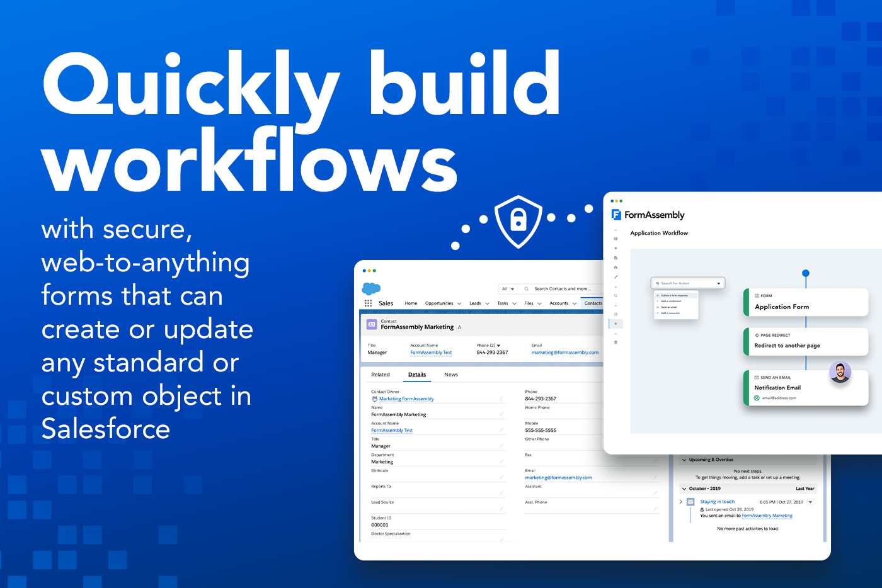
Task: Switch to the Related tab
Action: 381,375
